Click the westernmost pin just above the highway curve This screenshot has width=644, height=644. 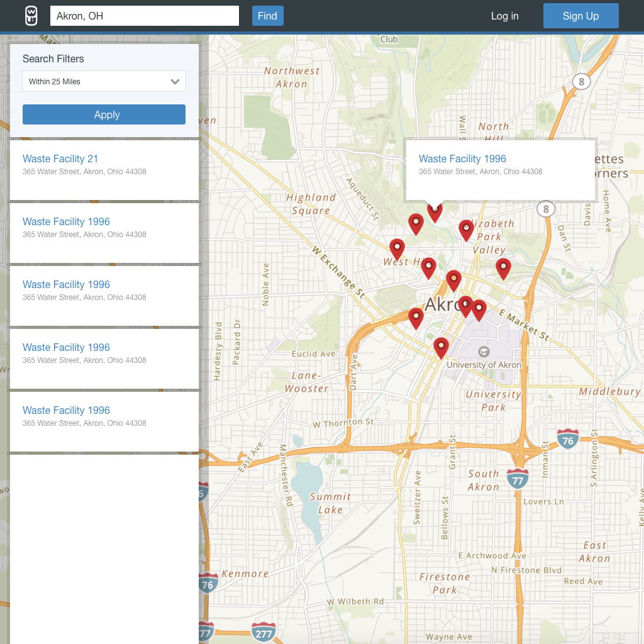tap(416, 318)
